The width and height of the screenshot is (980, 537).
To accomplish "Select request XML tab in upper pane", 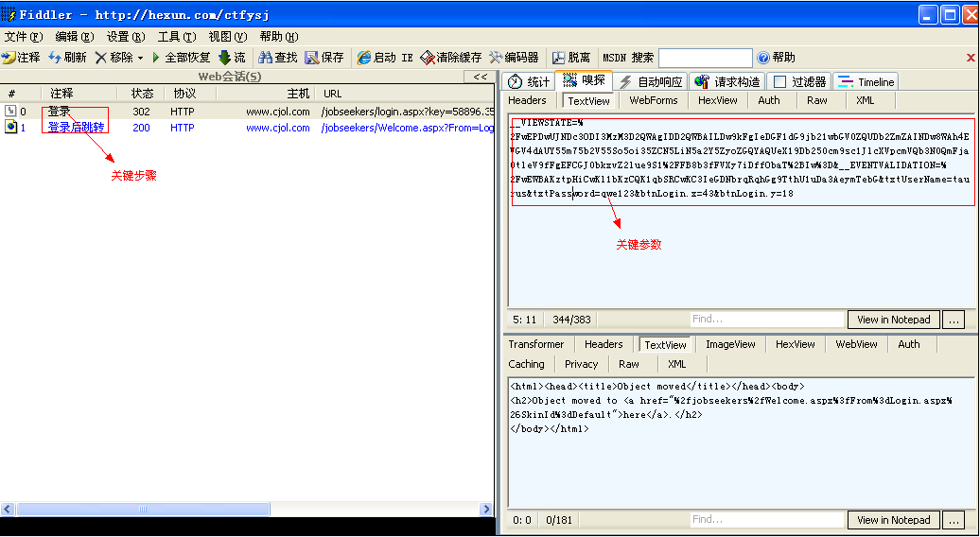I will tap(865, 100).
